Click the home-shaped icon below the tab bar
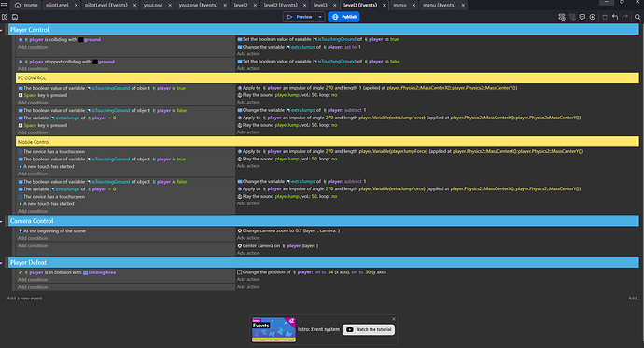The width and height of the screenshot is (644, 348). point(15,17)
